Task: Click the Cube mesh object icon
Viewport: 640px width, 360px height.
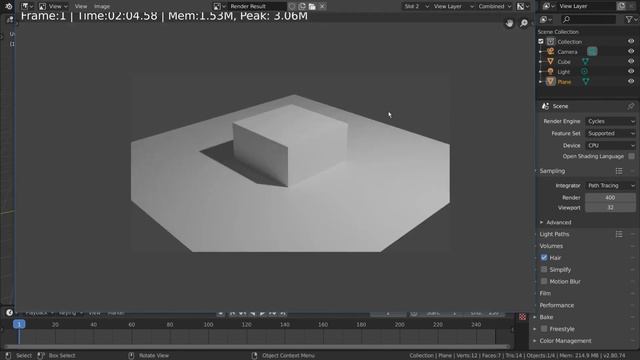Action: tap(551, 62)
